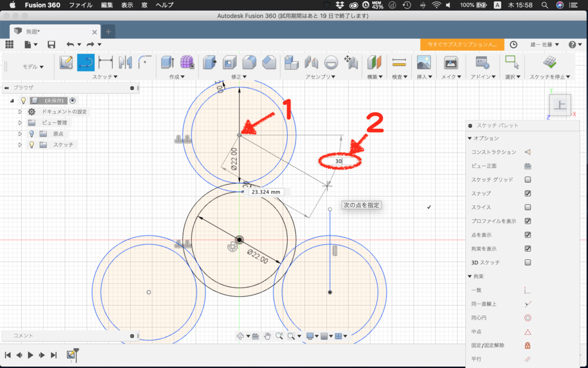Viewport: 588px width, 368px height.
Task: Uncheck プロファイルを表示 checkbox
Action: pos(528,221)
